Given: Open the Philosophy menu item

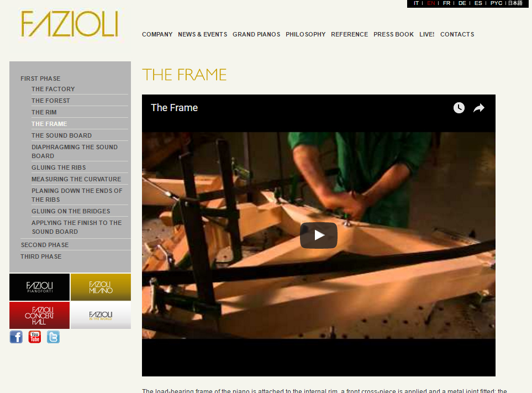Looking at the screenshot, I should tap(305, 34).
